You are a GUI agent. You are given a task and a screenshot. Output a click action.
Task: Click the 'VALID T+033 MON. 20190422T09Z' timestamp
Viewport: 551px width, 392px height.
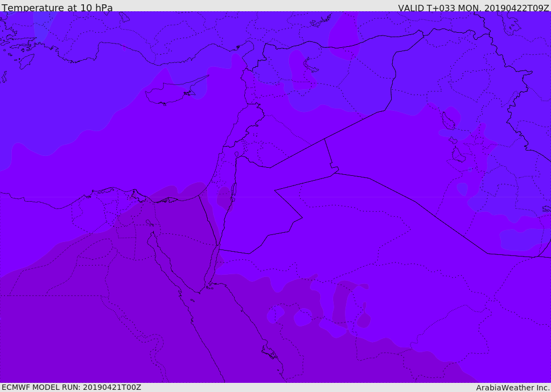(x=474, y=8)
